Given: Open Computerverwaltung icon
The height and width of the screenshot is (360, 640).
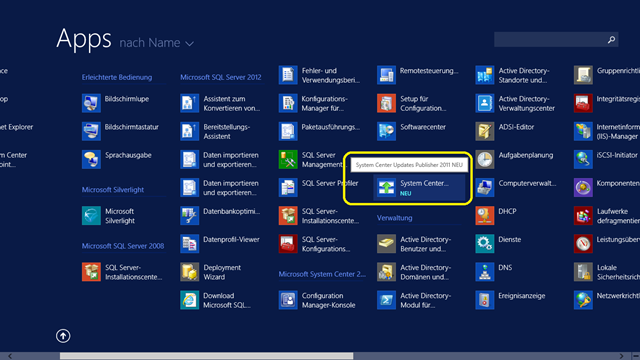Looking at the screenshot, I should click(484, 188).
